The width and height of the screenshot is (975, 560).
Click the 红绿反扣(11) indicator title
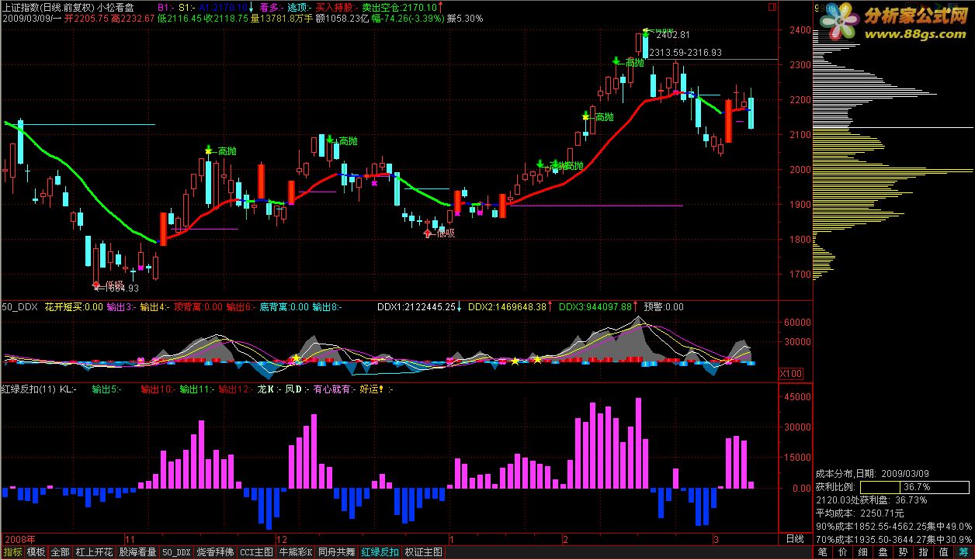point(28,389)
